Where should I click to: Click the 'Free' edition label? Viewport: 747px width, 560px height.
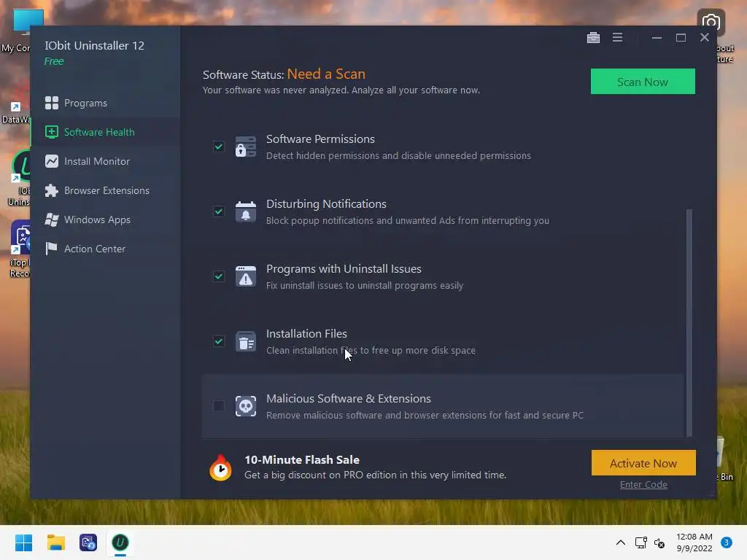click(54, 61)
